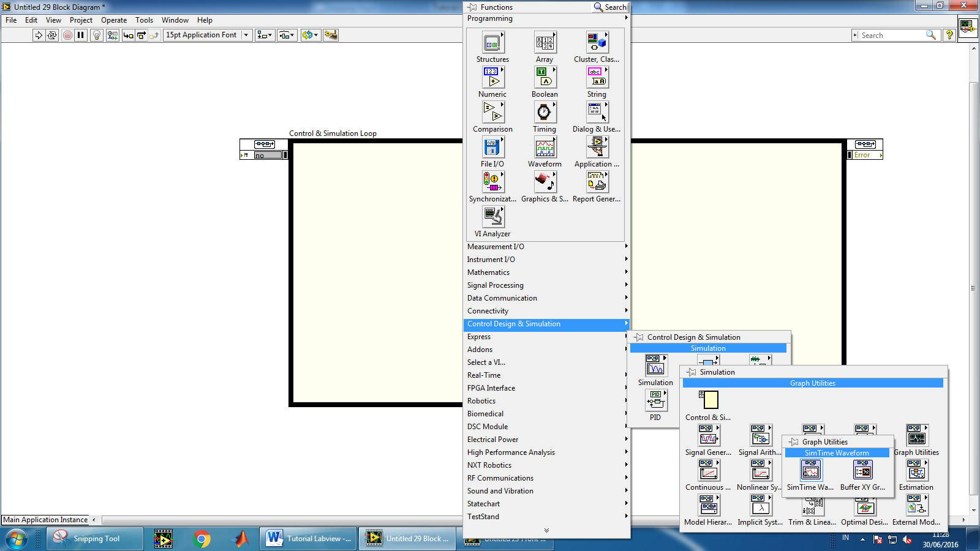980x551 pixels.
Task: Click Clean Up Diagram toolbar icon
Action: [x=331, y=35]
